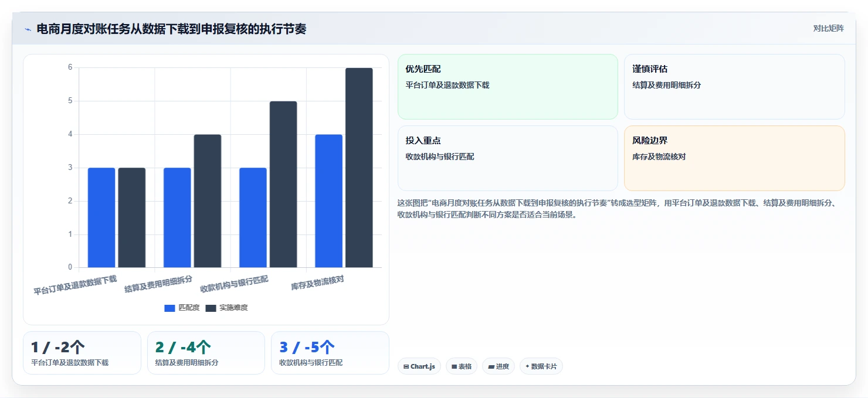This screenshot has width=868, height=398.
Task: Click the icon in 进度 chip
Action: 491,366
